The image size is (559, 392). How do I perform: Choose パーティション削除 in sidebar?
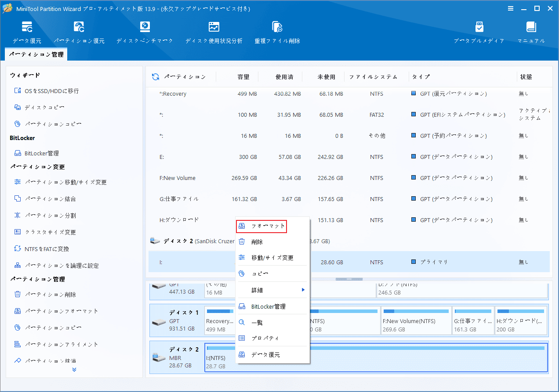pyautogui.click(x=45, y=295)
